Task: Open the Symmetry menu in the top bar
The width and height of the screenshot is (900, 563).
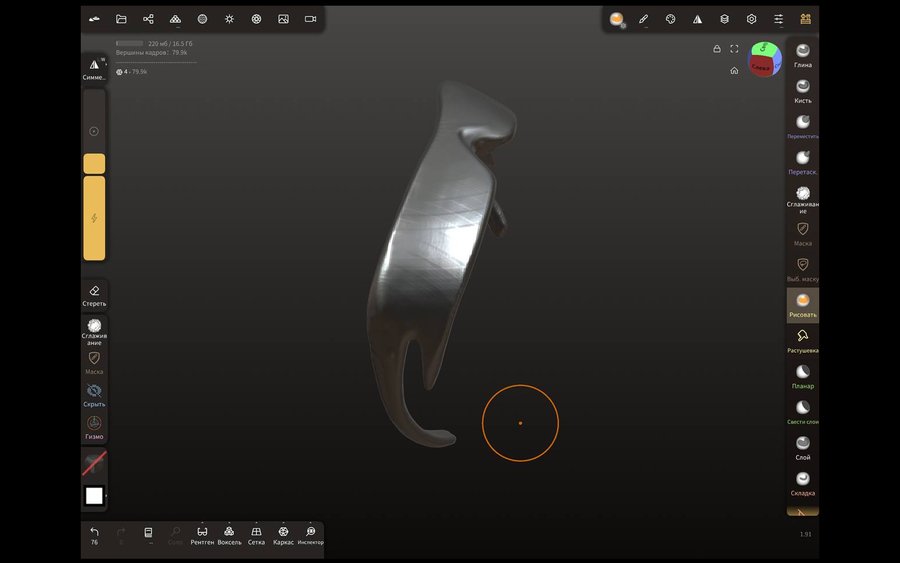Action: pyautogui.click(x=697, y=19)
